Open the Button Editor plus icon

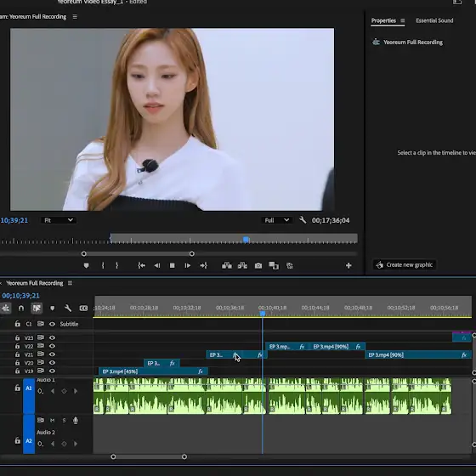click(348, 265)
